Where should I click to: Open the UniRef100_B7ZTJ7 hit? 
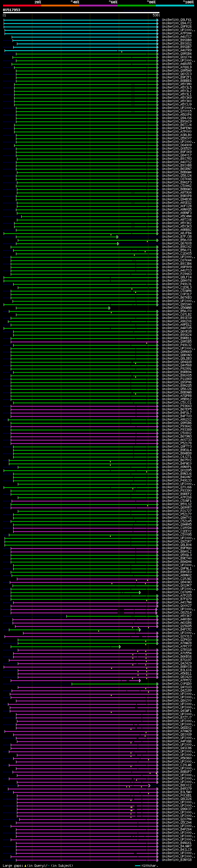click(176, 717)
